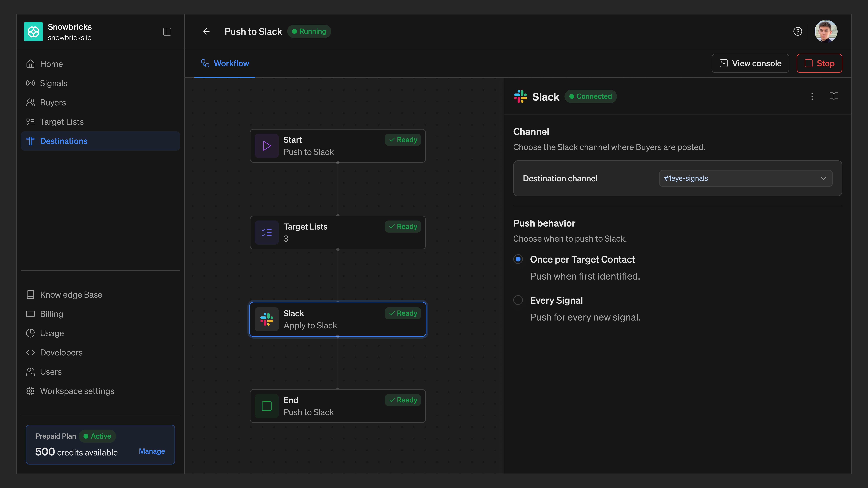Click the Slack node Ready badge
The image size is (868, 488).
point(403,313)
